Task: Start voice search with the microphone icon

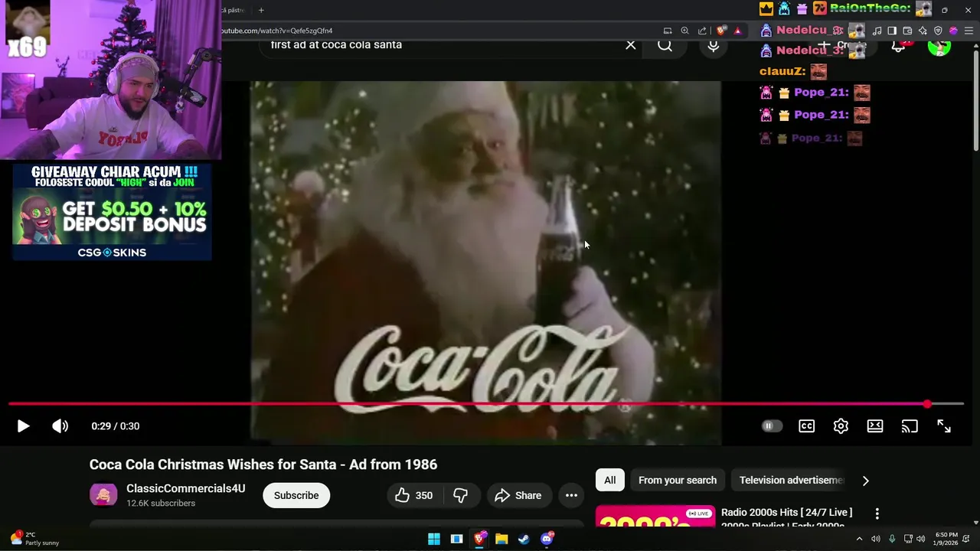Action: (x=713, y=45)
